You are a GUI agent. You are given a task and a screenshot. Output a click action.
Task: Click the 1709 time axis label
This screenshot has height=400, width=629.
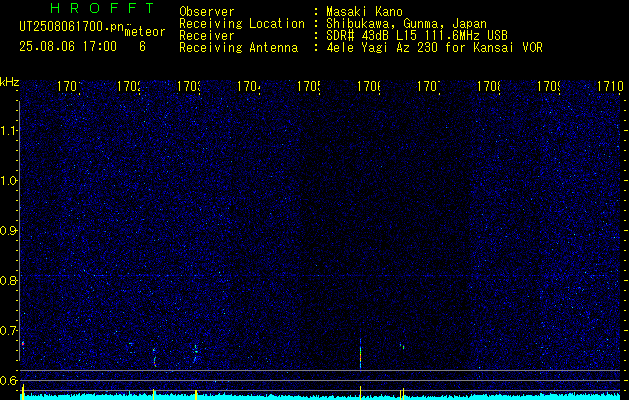549,86
